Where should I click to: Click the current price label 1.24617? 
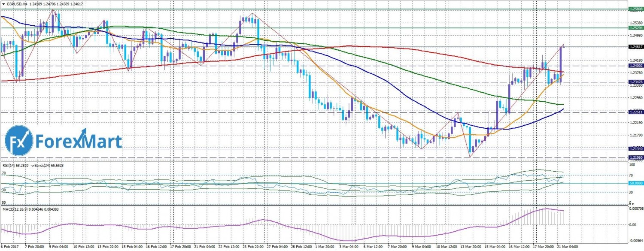(635, 47)
